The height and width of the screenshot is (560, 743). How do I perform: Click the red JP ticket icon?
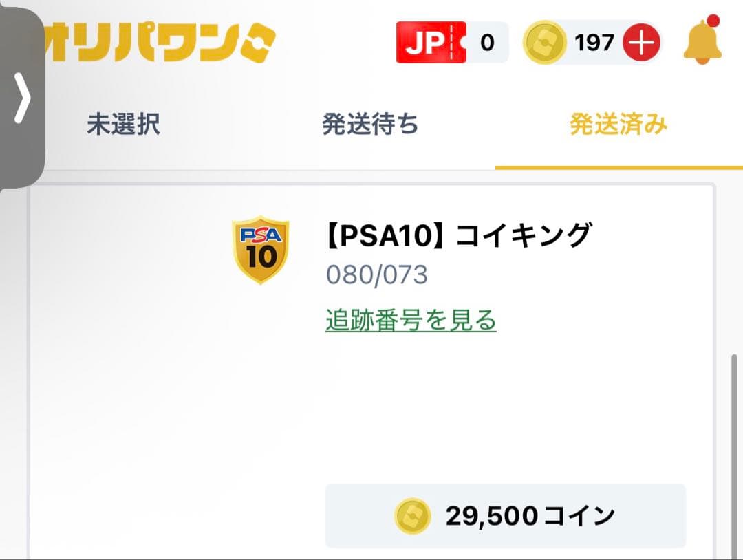point(431,43)
